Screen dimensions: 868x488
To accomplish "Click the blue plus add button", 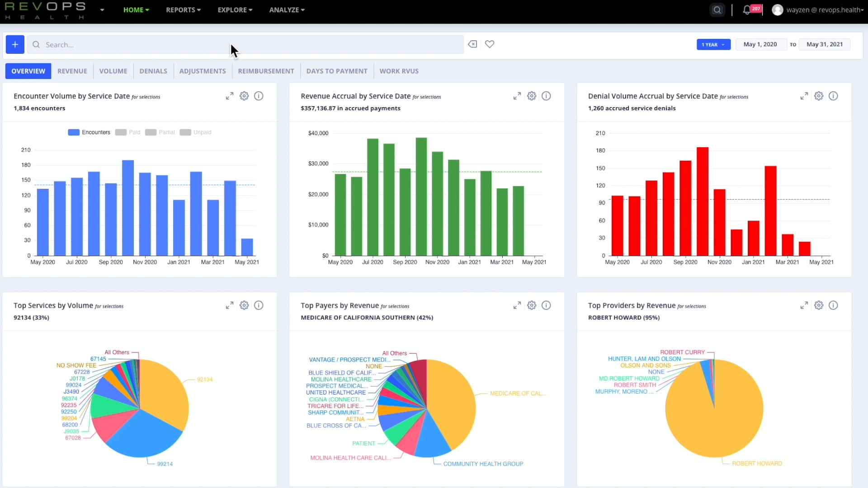I will [15, 44].
